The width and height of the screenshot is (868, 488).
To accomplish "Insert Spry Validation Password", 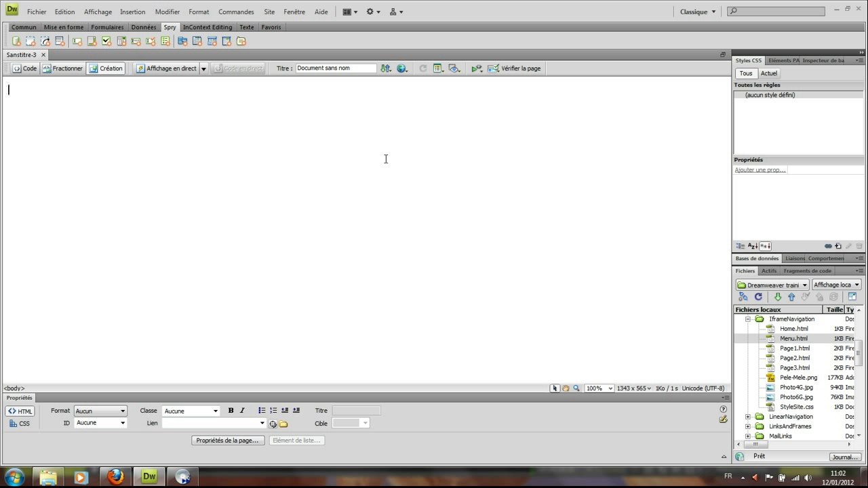I will pos(136,41).
